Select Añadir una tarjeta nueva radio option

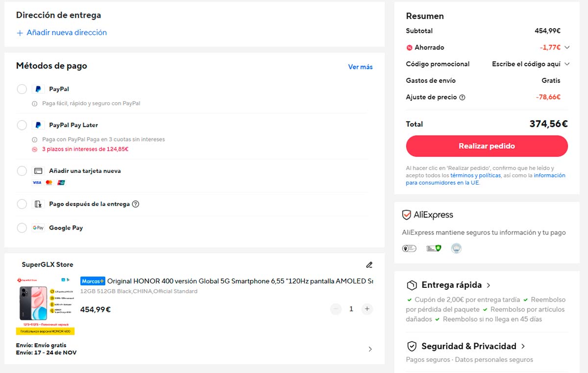click(22, 171)
